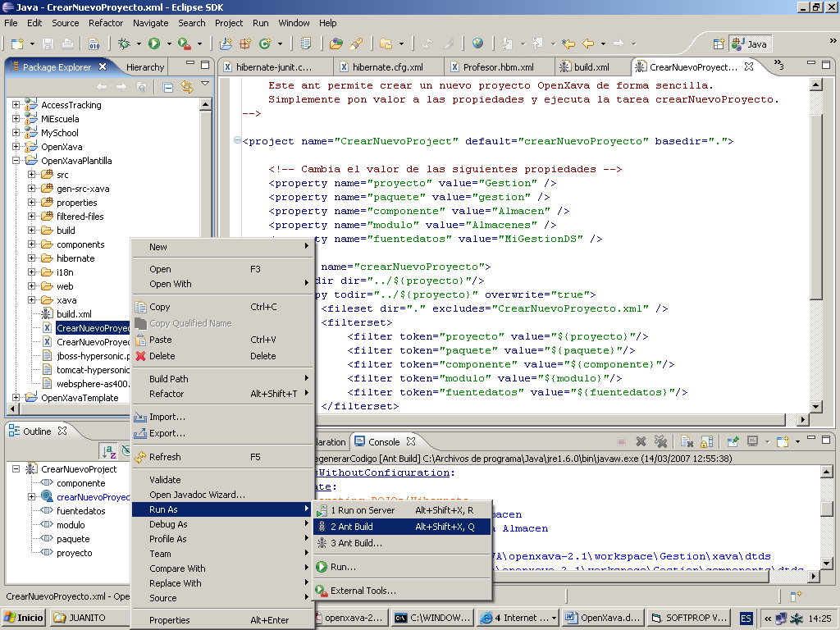Click Collapse All in Package Explorer
Viewport: 840px width, 630px height.
tap(167, 87)
